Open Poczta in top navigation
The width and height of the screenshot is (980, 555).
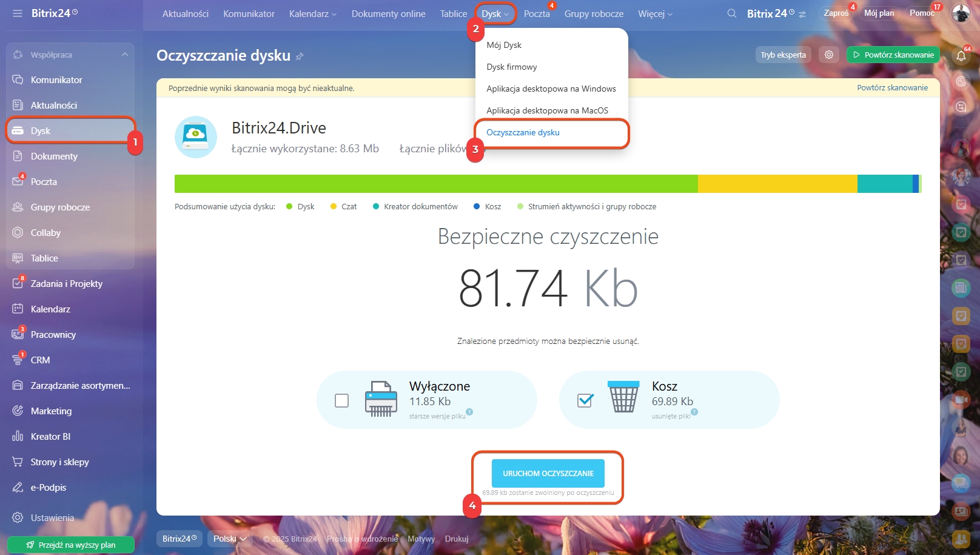pyautogui.click(x=537, y=13)
